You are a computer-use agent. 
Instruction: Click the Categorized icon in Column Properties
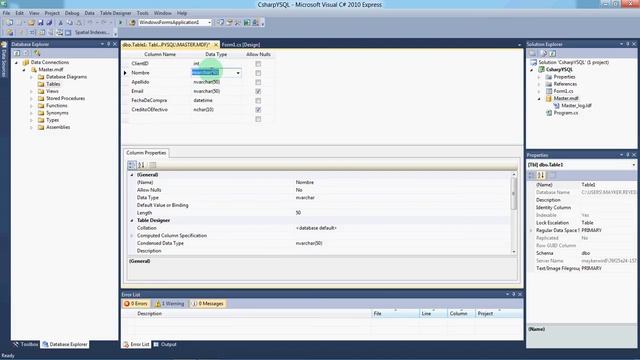pyautogui.click(x=131, y=165)
